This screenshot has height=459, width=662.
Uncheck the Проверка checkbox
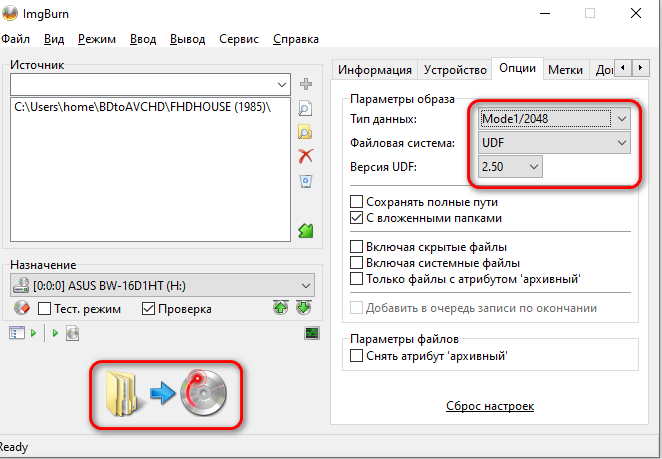[149, 308]
